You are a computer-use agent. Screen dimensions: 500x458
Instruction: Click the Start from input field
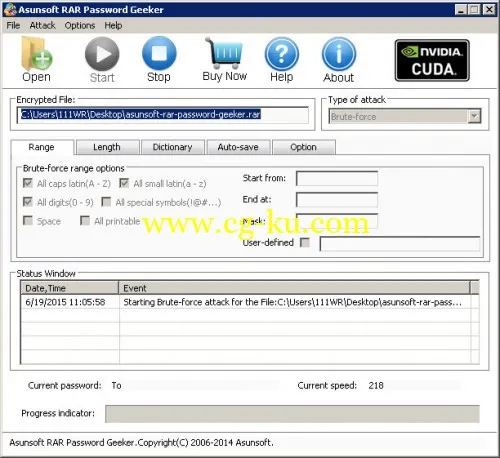coord(337,178)
